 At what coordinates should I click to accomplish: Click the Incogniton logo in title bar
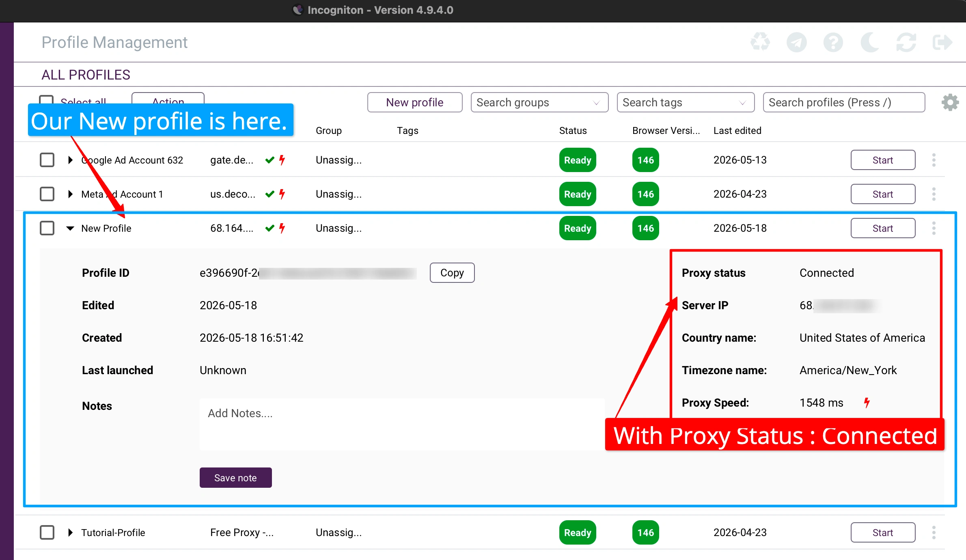[298, 10]
